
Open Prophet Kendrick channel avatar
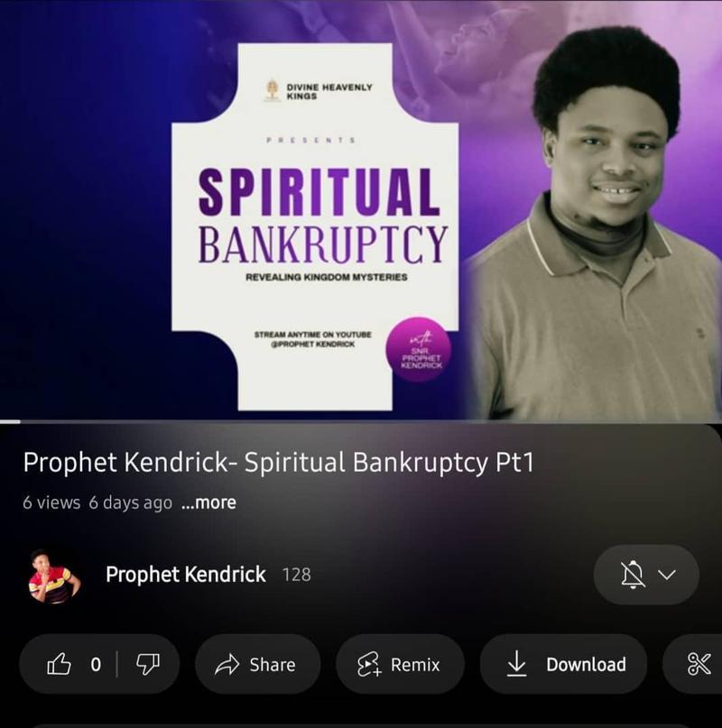pyautogui.click(x=54, y=576)
